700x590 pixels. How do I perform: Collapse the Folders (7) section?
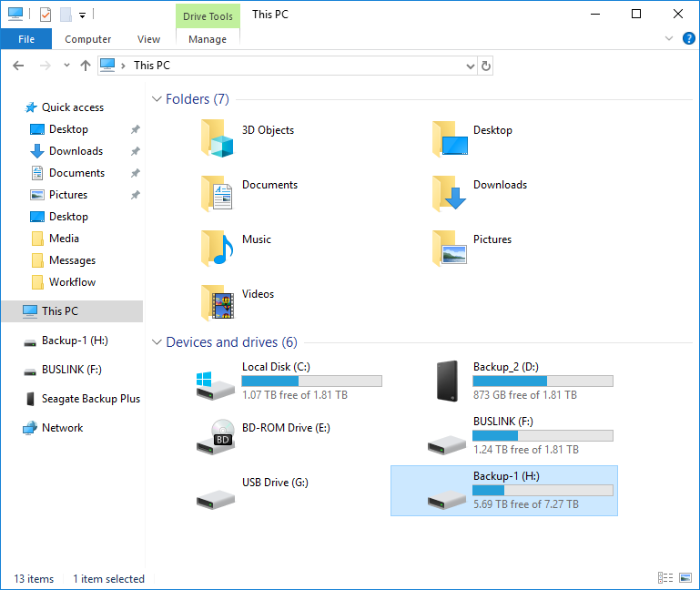click(157, 99)
